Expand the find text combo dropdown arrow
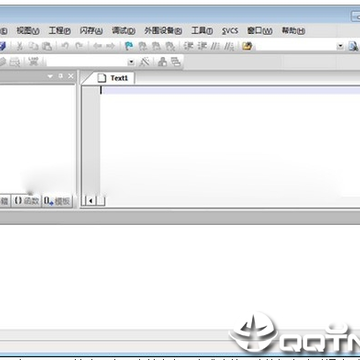The height and width of the screenshot is (360, 360). pyautogui.click(x=340, y=46)
